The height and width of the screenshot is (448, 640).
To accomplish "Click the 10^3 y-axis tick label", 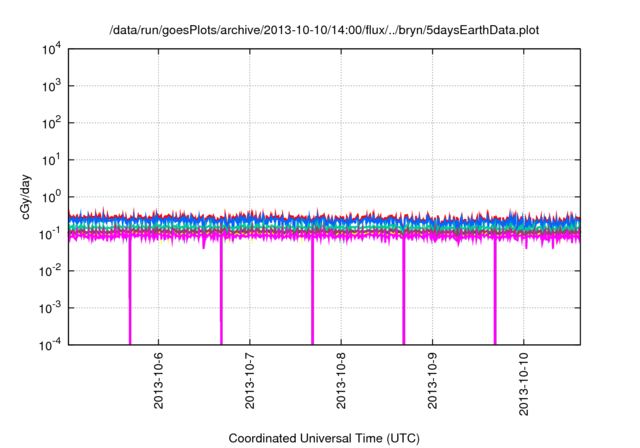I will tap(52, 86).
